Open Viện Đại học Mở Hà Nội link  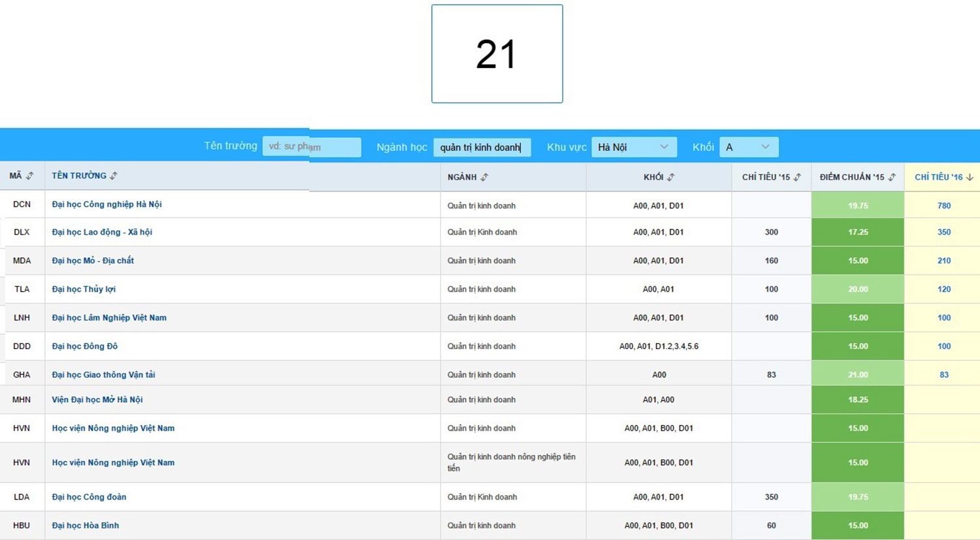tap(97, 399)
